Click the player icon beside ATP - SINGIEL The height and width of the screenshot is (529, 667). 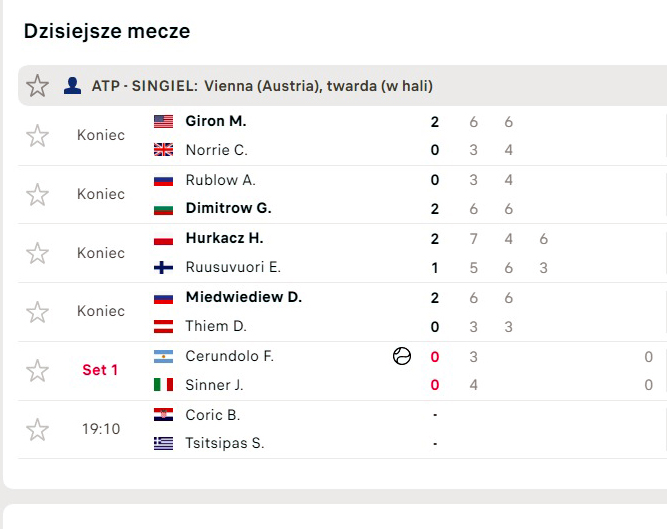click(72, 86)
